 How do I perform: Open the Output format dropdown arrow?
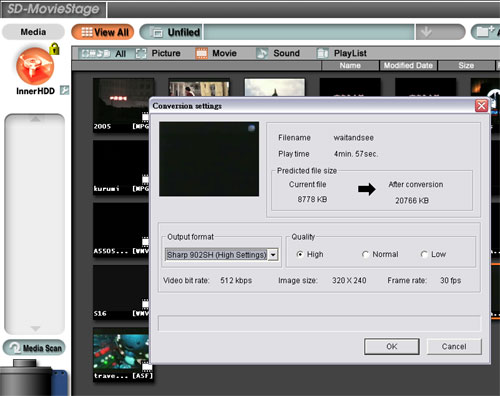pyautogui.click(x=273, y=255)
